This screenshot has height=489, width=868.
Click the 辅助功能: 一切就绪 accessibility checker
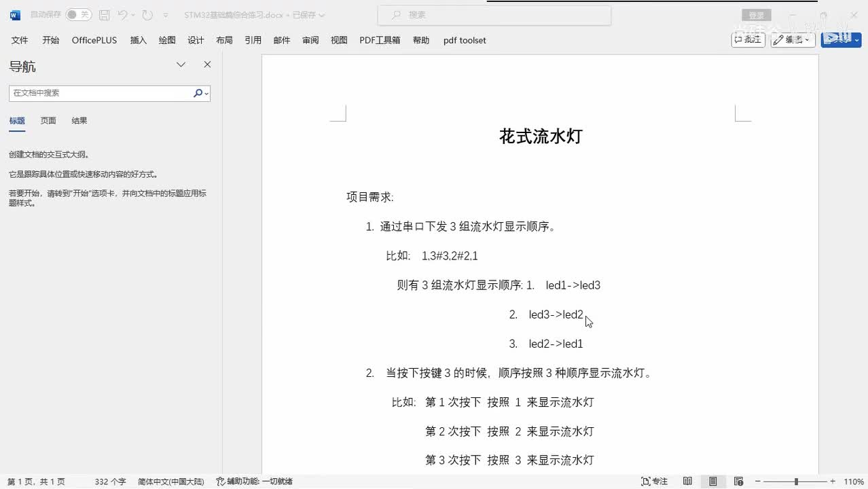(x=254, y=482)
